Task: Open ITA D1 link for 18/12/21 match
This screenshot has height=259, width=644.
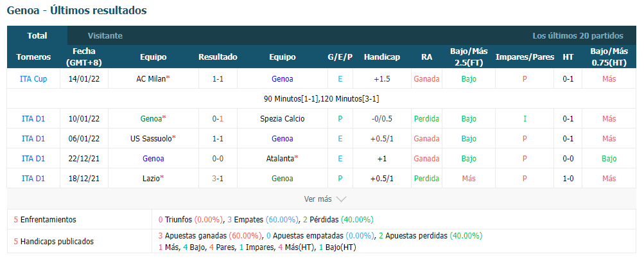Action: coord(33,179)
